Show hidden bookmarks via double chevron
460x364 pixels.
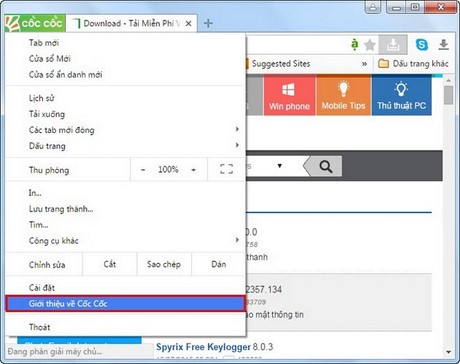click(365, 64)
